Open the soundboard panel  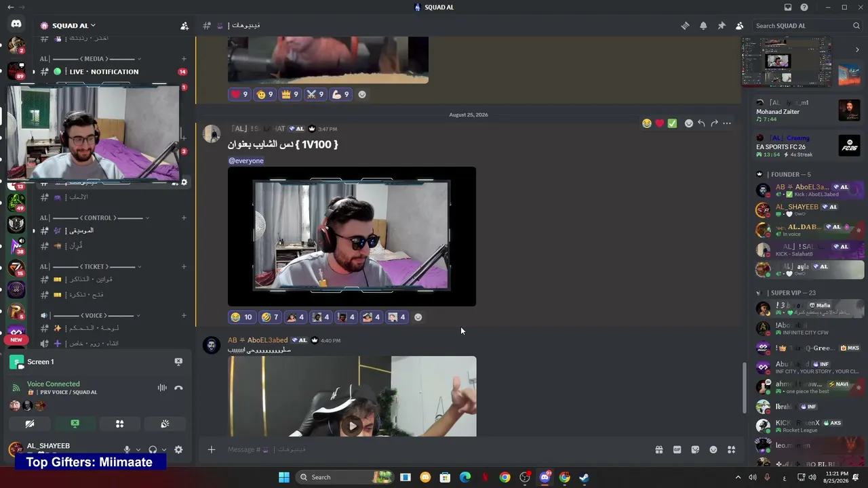click(165, 424)
